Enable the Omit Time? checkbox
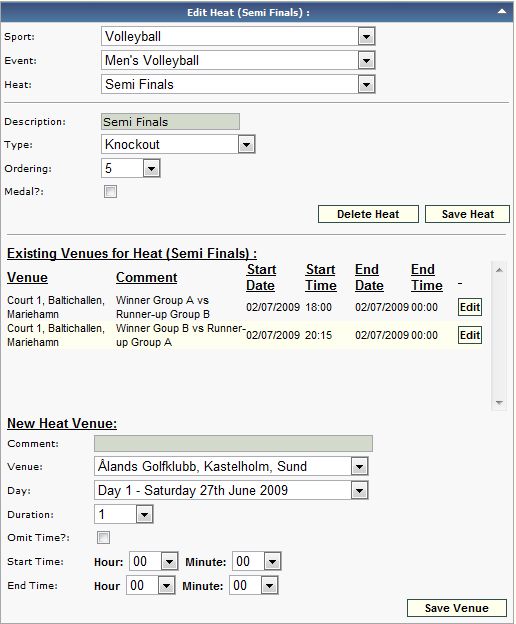This screenshot has height=624, width=516. [103, 538]
